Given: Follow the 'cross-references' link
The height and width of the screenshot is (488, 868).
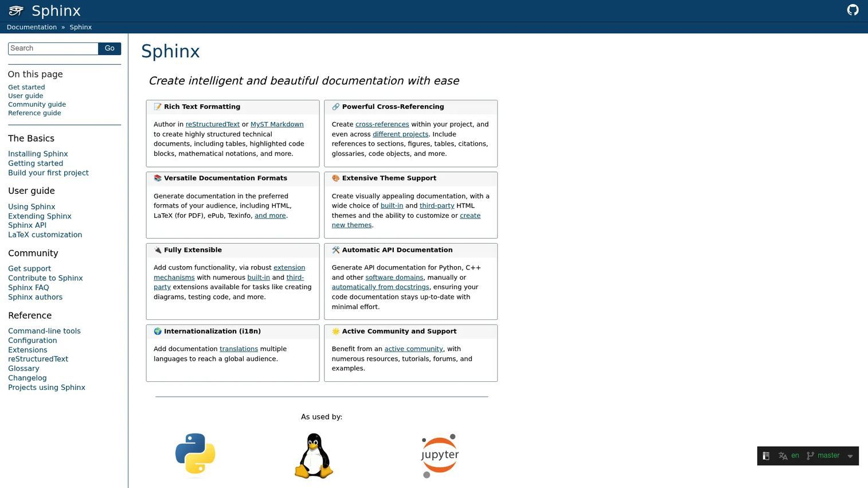Looking at the screenshot, I should tap(382, 124).
